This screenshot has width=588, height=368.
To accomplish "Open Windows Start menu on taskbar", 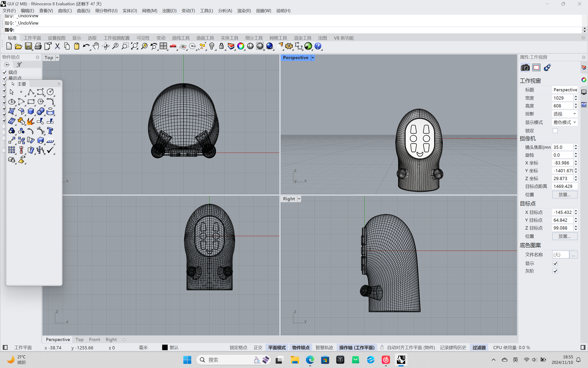I will coord(187,360).
